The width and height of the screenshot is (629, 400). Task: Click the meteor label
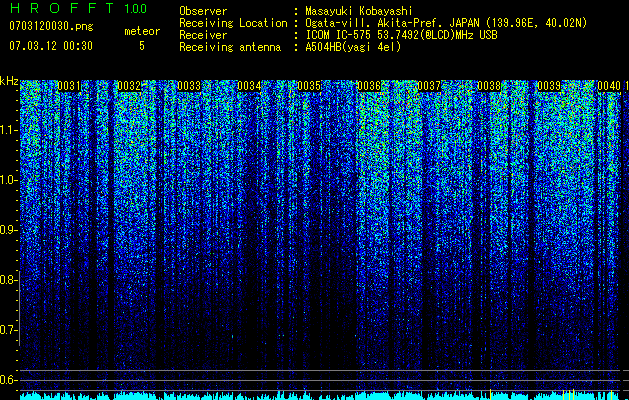142,31
